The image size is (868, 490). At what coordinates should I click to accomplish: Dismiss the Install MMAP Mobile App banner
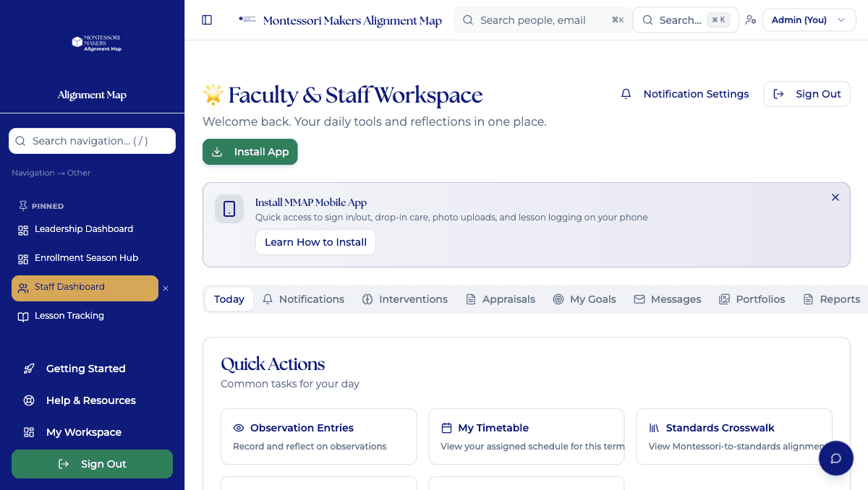pos(835,197)
